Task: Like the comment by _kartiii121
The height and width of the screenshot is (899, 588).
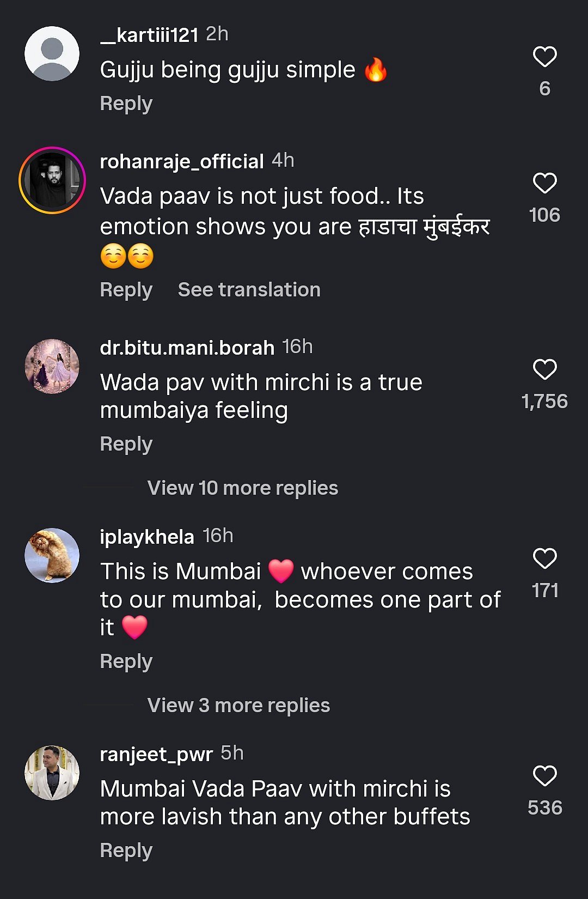Action: click(x=544, y=57)
